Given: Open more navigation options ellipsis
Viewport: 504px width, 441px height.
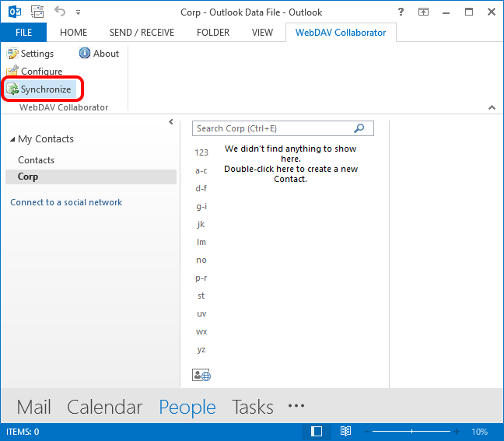Looking at the screenshot, I should [x=296, y=406].
